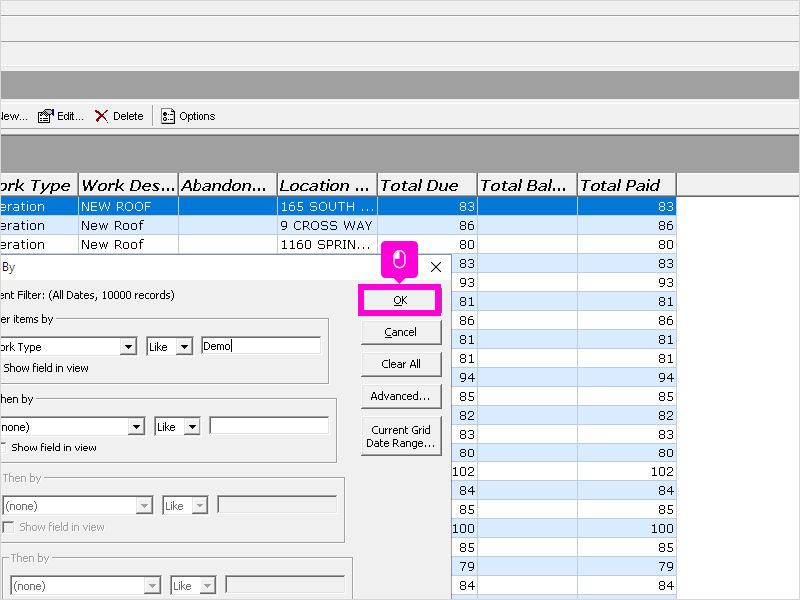Click the Delete label in toolbar
800x600 pixels.
point(128,116)
